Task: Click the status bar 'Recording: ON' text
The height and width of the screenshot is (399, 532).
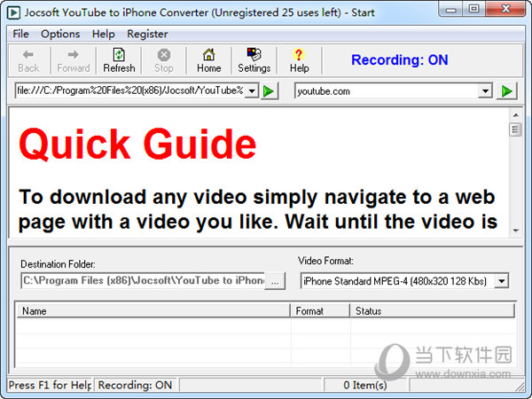Action: point(135,385)
